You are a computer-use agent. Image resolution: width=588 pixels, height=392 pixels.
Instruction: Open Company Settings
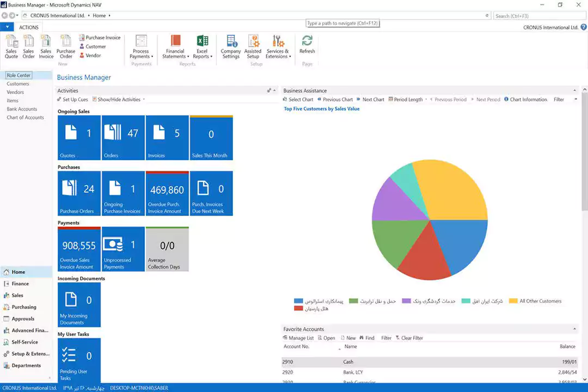coord(231,46)
